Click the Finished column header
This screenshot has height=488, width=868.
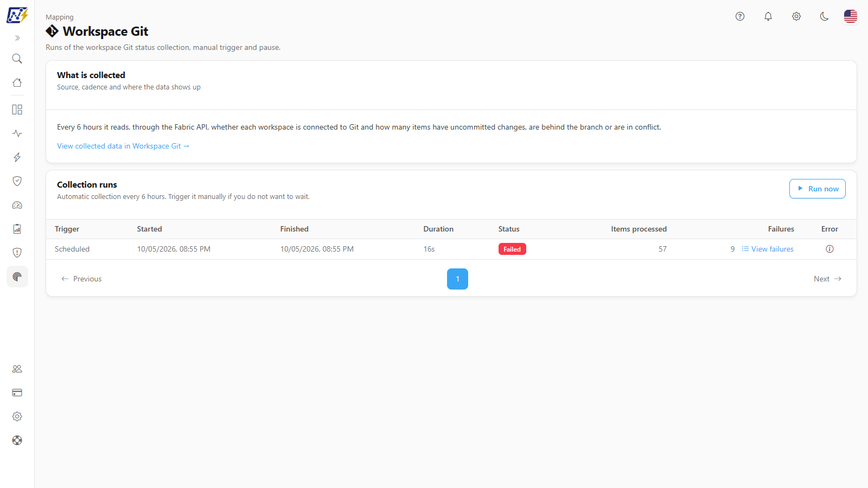[295, 229]
